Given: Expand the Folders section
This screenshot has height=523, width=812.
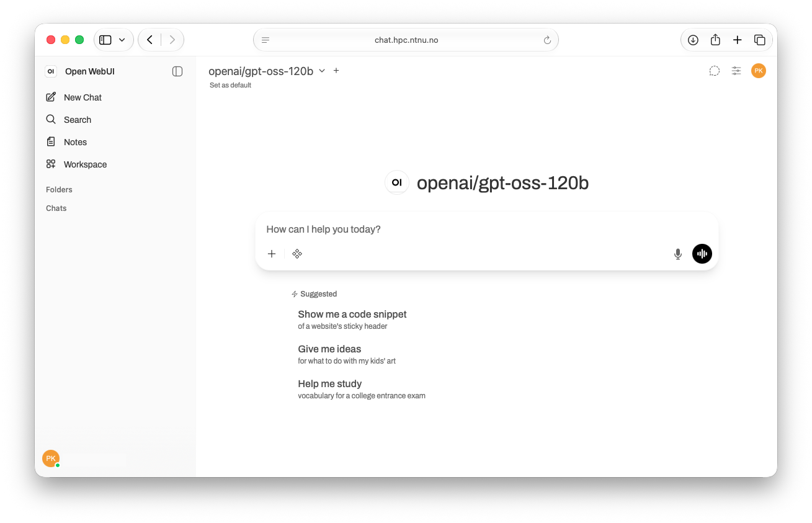Looking at the screenshot, I should pyautogui.click(x=59, y=190).
